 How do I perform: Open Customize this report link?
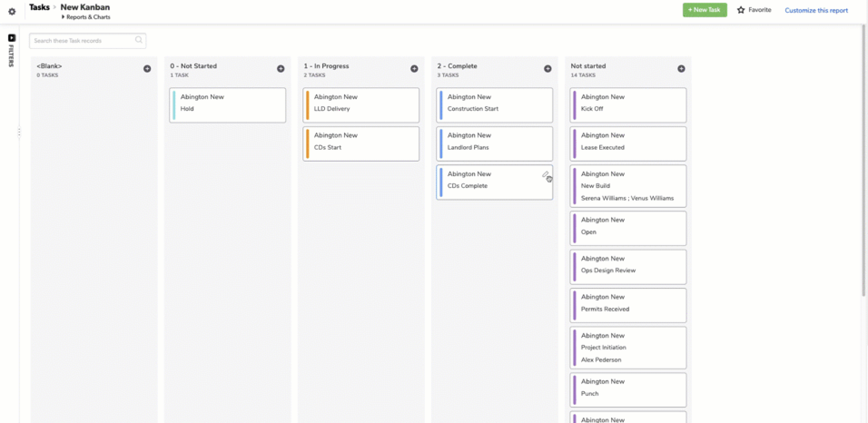point(816,10)
